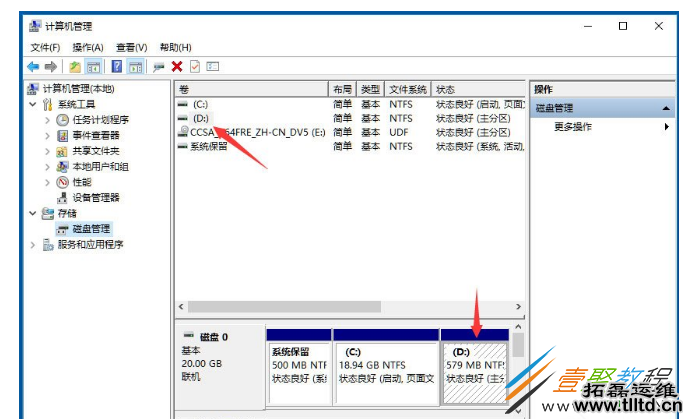This screenshot has height=419, width=688.
Task: Click the Up one level folder icon
Action: coord(75,67)
